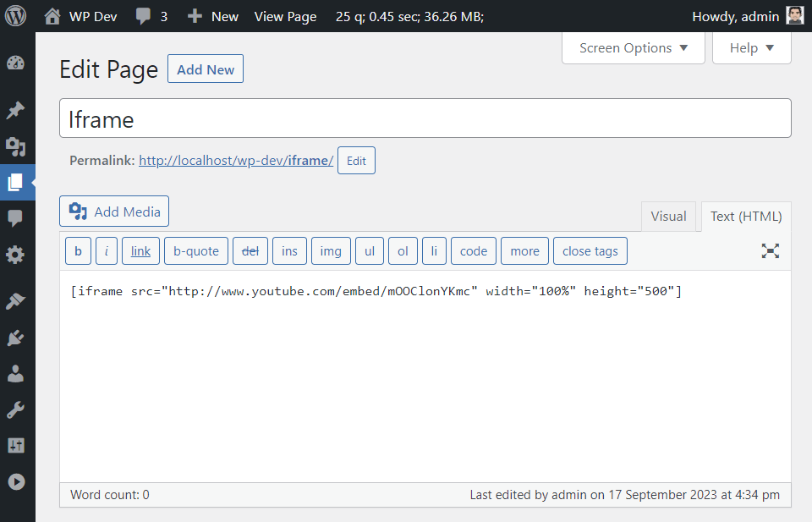Open the Posts menu pin icon
Screen dimensions: 812x522
pyautogui.click(x=15, y=110)
